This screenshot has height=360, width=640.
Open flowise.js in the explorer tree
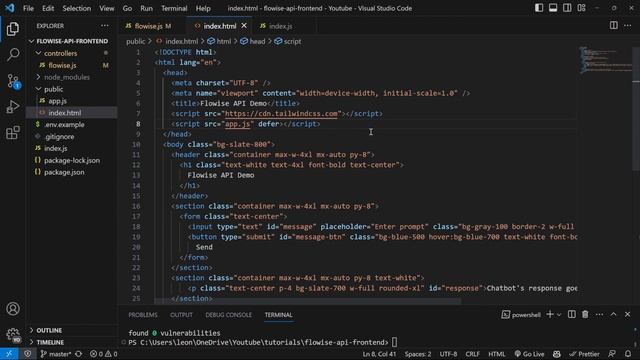coord(72,65)
